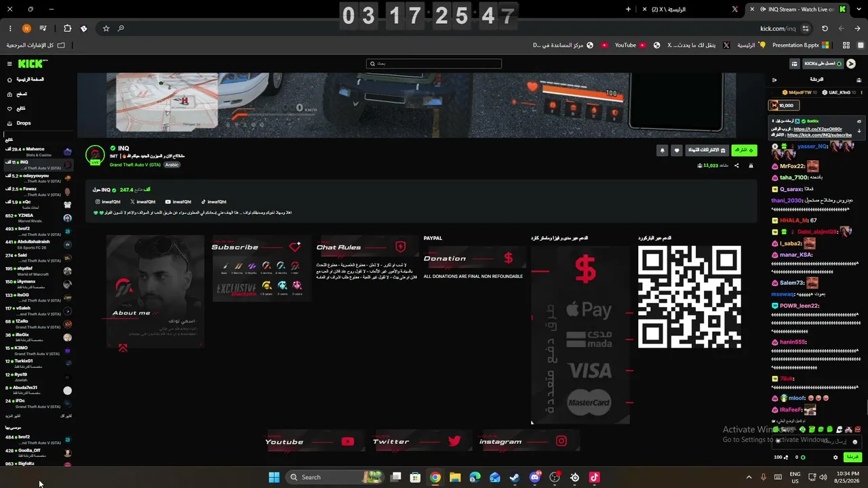Click the QR code image
Viewport: 868px width, 488px height.
click(689, 298)
